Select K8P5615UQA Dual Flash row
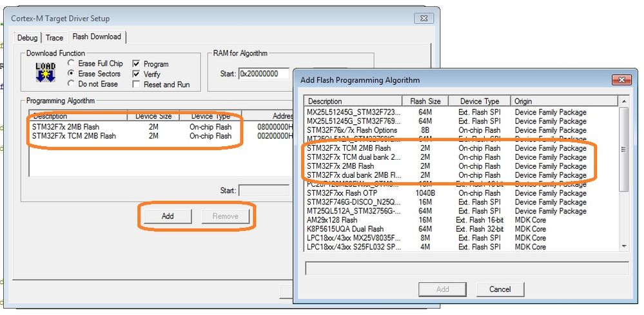 point(461,229)
